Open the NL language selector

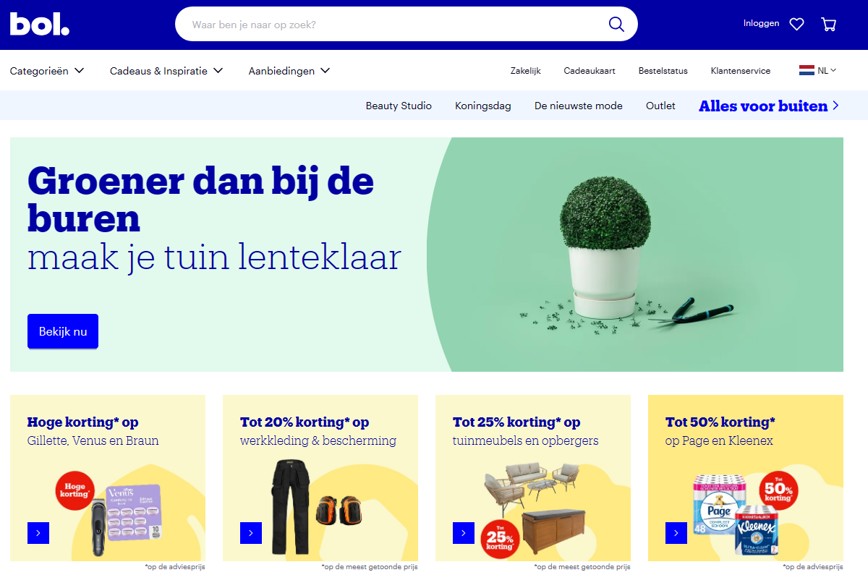point(817,70)
